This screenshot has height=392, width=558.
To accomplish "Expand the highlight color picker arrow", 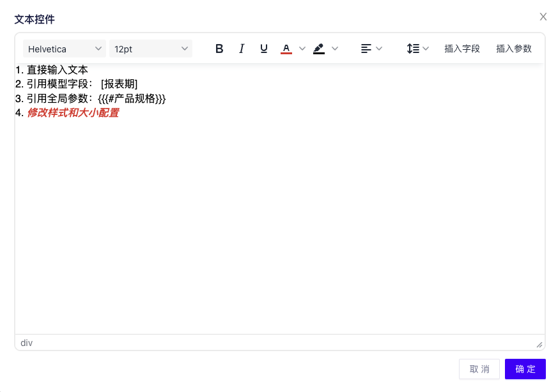I will [x=335, y=49].
